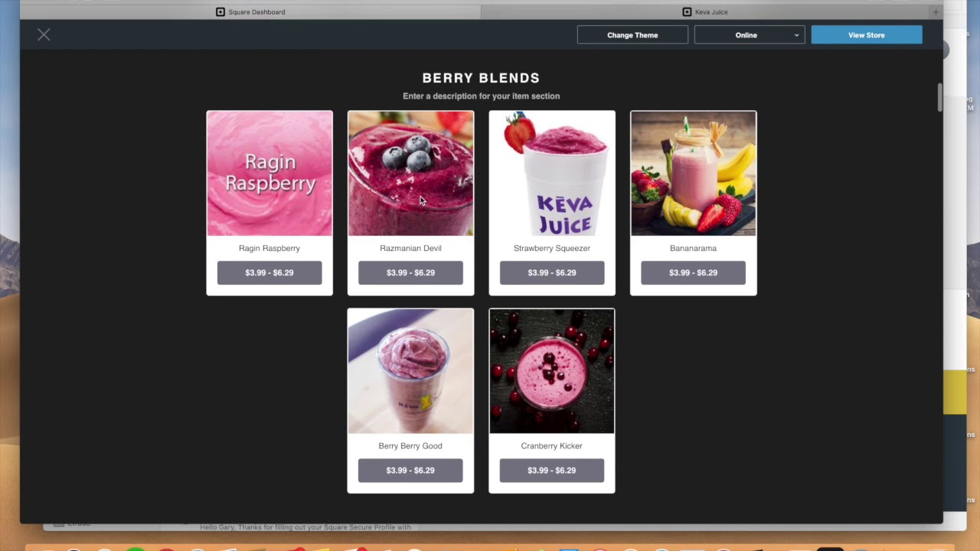Open the Strawberry Squeezer product image
This screenshot has height=551, width=980.
coord(552,174)
